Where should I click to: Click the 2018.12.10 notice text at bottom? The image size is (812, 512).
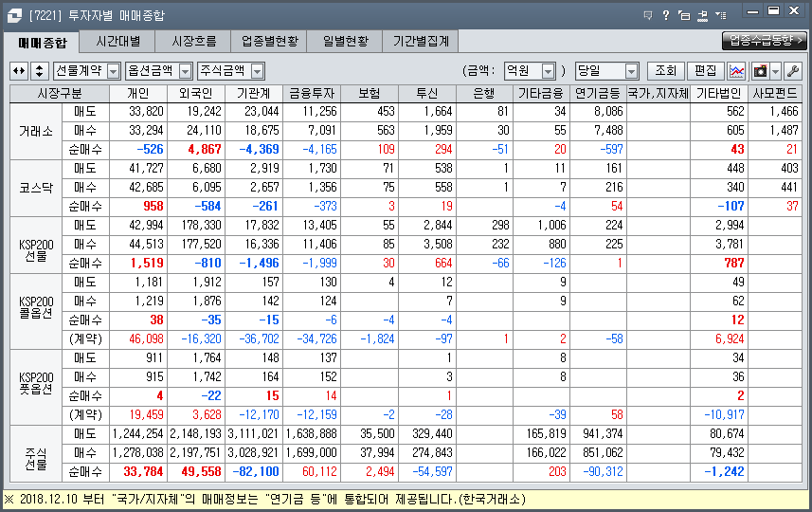(264, 499)
